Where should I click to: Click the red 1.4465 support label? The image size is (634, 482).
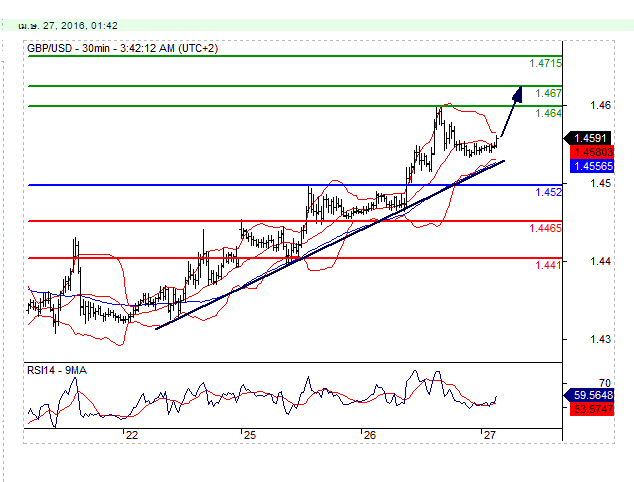pyautogui.click(x=545, y=228)
